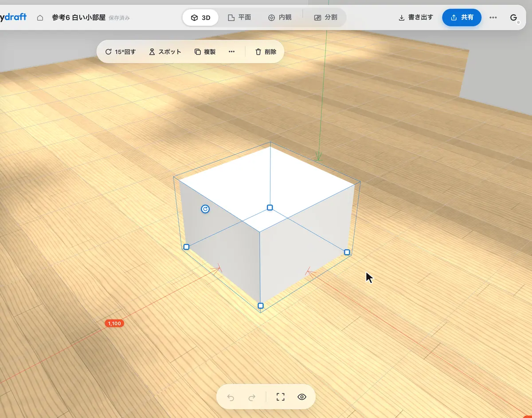The width and height of the screenshot is (532, 418).
Task: Open the top bar three-dots menu
Action: [x=493, y=18]
